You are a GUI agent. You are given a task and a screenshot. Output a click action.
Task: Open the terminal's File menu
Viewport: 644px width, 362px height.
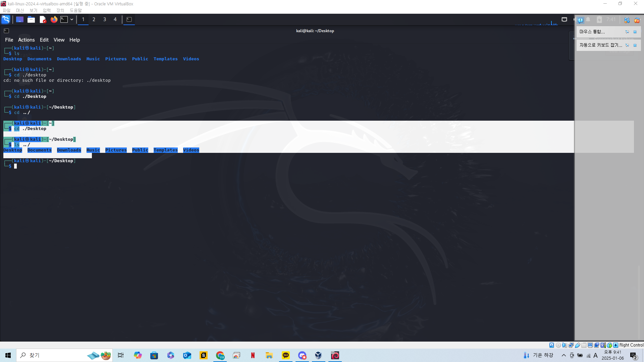pos(9,40)
